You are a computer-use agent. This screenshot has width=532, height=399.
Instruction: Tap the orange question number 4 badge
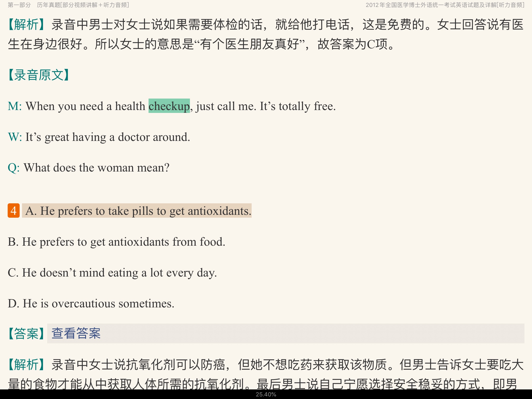coord(13,211)
